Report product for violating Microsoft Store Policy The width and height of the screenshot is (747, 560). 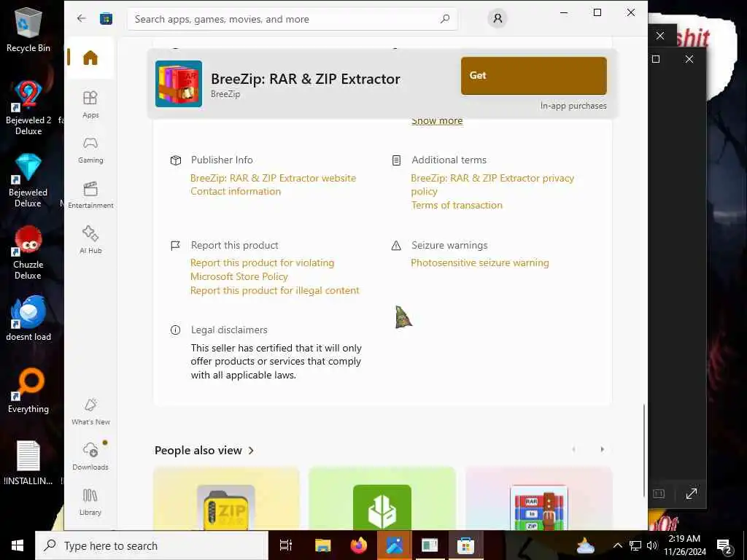click(262, 270)
